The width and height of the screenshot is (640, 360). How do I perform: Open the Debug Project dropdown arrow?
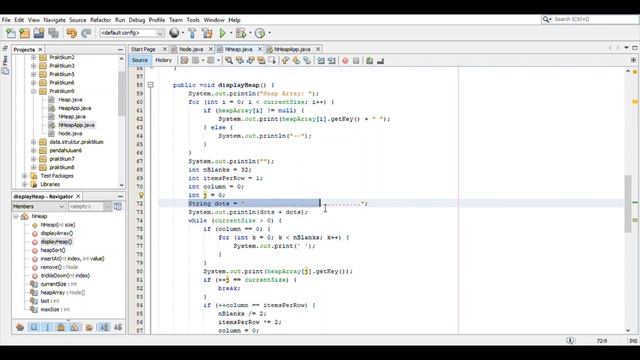coord(250,33)
